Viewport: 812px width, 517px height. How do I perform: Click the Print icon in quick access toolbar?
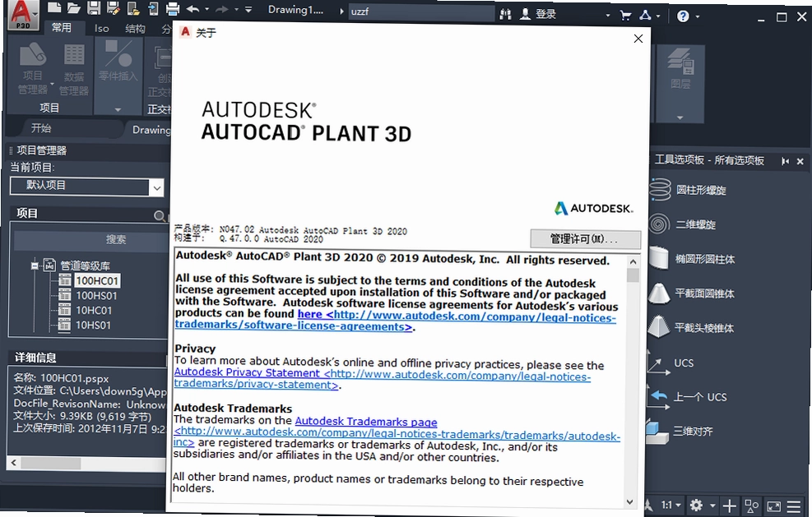173,8
